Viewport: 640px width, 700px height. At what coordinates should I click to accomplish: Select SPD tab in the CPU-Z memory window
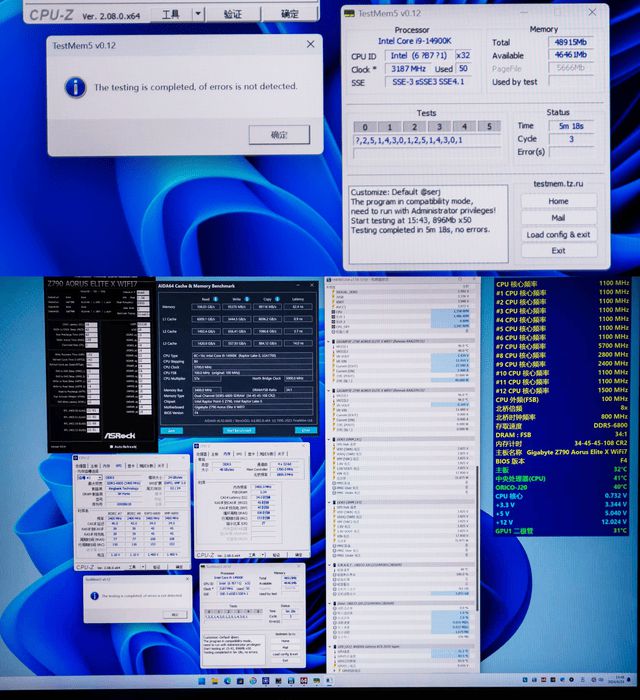(239, 454)
